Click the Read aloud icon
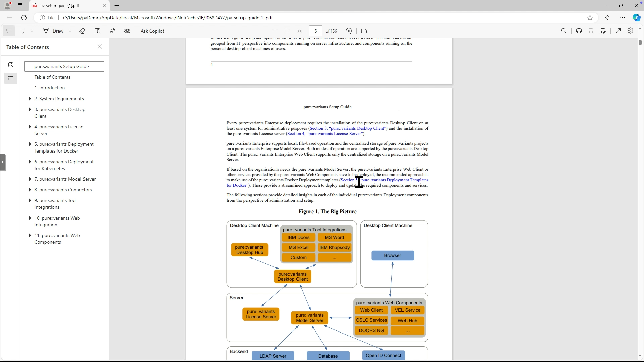The height and width of the screenshot is (362, 644). (112, 31)
